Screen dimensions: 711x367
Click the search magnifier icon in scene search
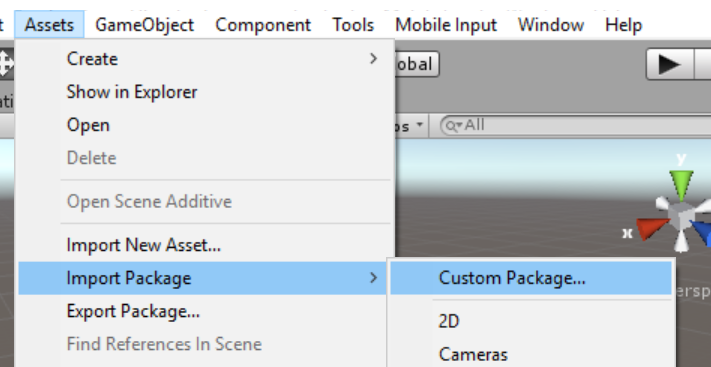click(453, 126)
